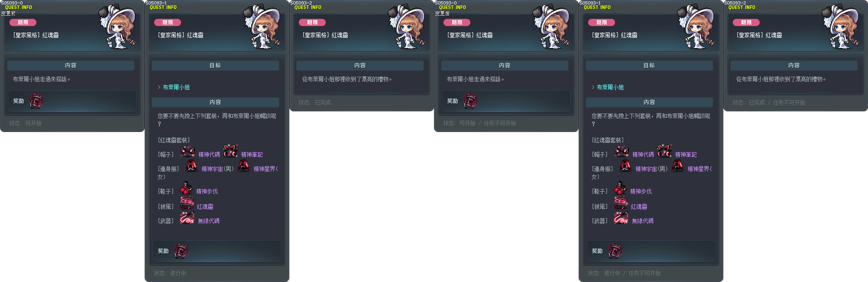
Task: Click the 精神代碼 hat icon in the second quest panel
Action: (187, 151)
